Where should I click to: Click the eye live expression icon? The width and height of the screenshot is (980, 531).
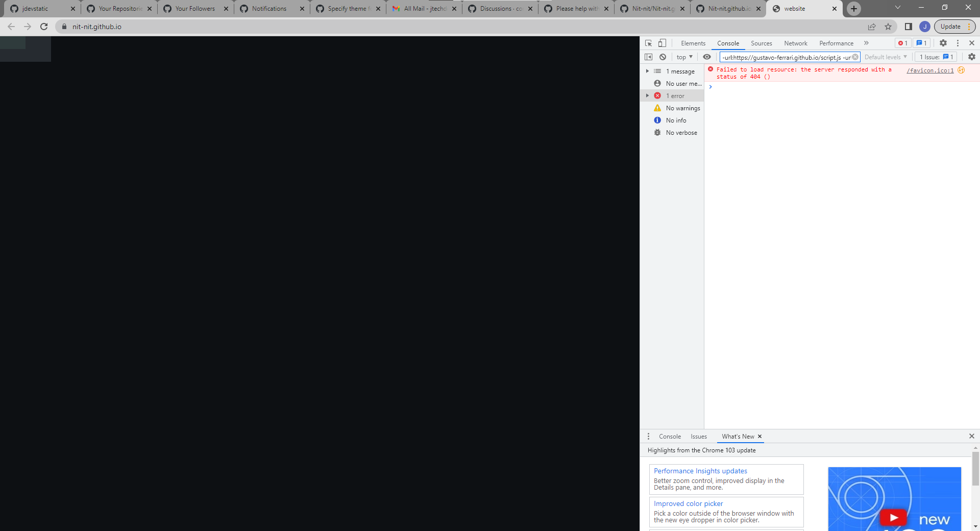click(x=707, y=57)
